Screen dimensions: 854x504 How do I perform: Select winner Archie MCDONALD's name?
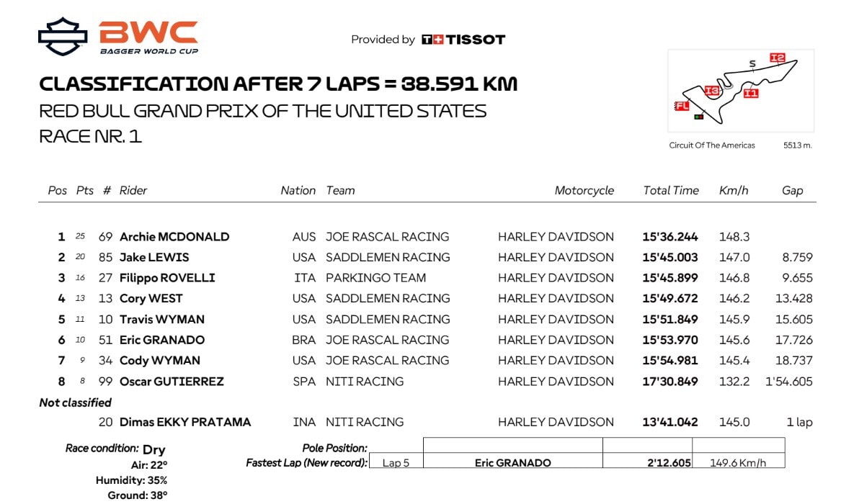174,237
